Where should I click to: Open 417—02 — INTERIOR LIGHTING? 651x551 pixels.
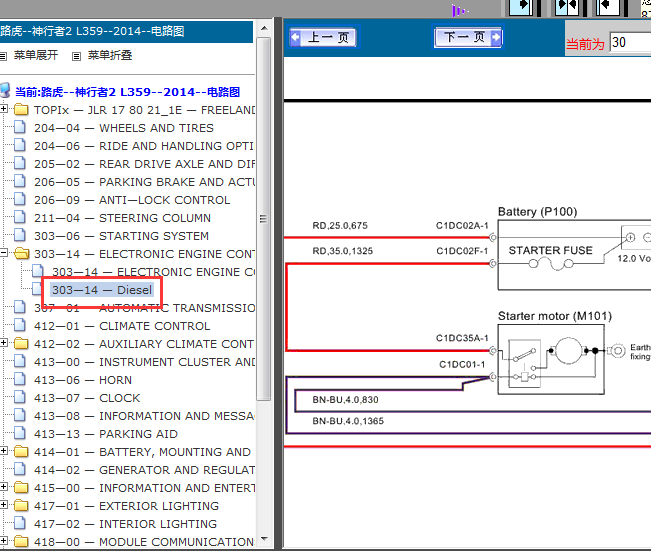pyautogui.click(x=125, y=524)
